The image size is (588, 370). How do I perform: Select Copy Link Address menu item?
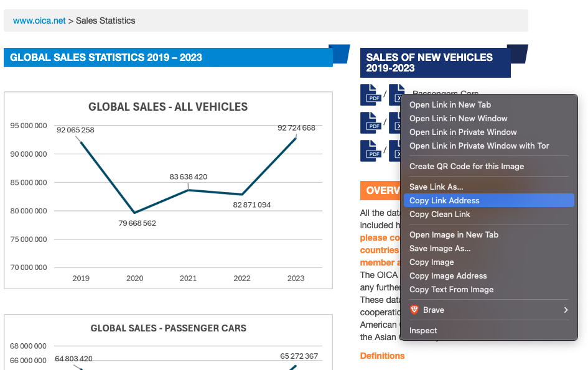[x=444, y=200]
